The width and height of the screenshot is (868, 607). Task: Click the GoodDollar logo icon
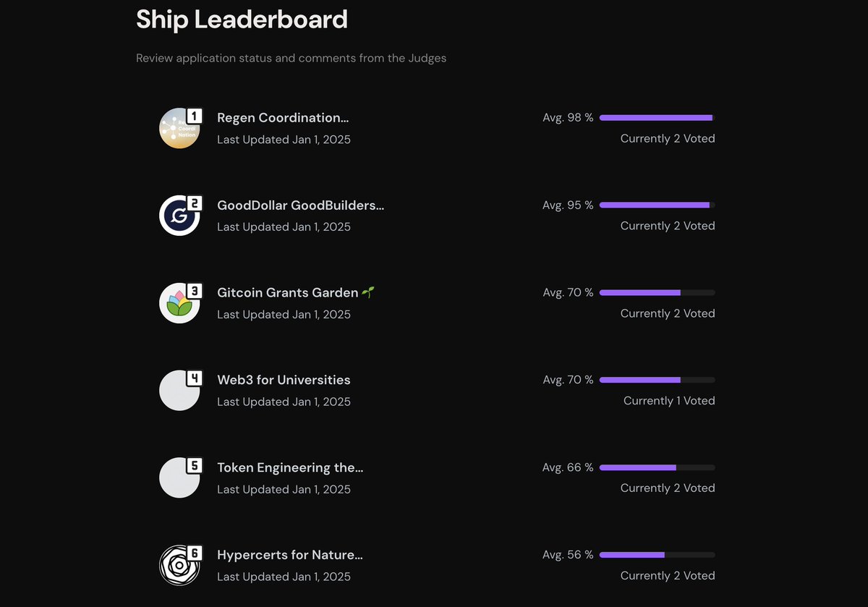pos(179,216)
